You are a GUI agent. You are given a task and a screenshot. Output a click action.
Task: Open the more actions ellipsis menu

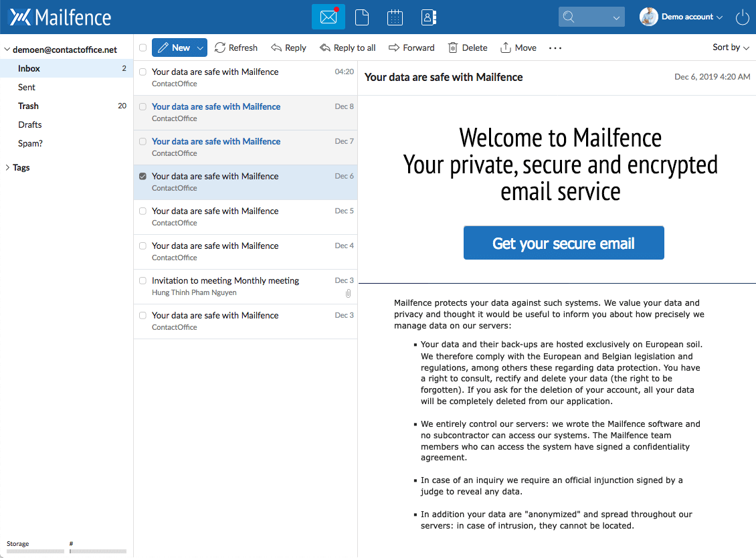[555, 48]
